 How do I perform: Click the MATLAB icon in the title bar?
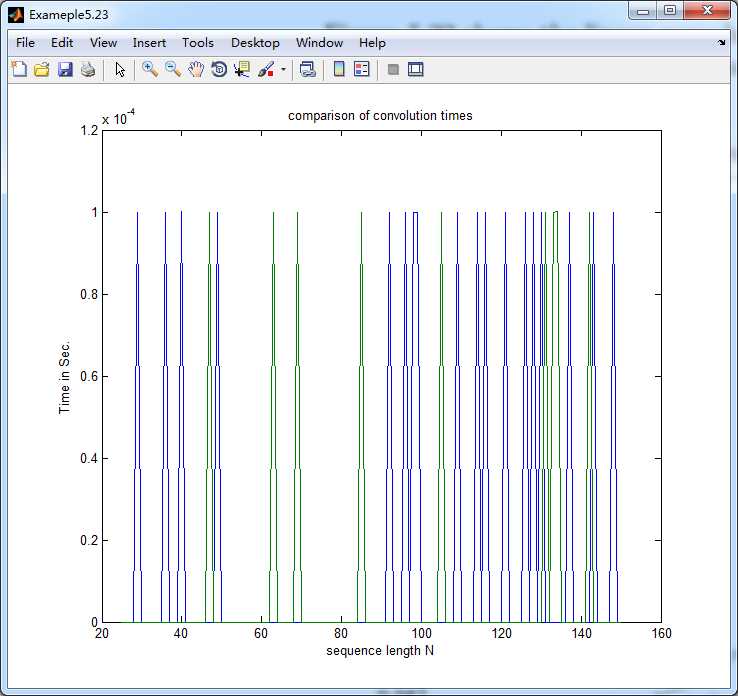(16, 15)
